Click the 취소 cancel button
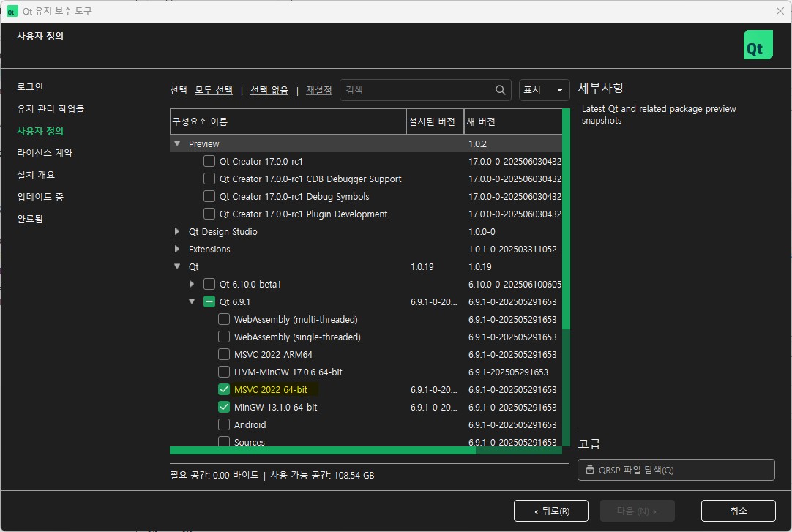Image resolution: width=792 pixels, height=532 pixels. point(739,511)
